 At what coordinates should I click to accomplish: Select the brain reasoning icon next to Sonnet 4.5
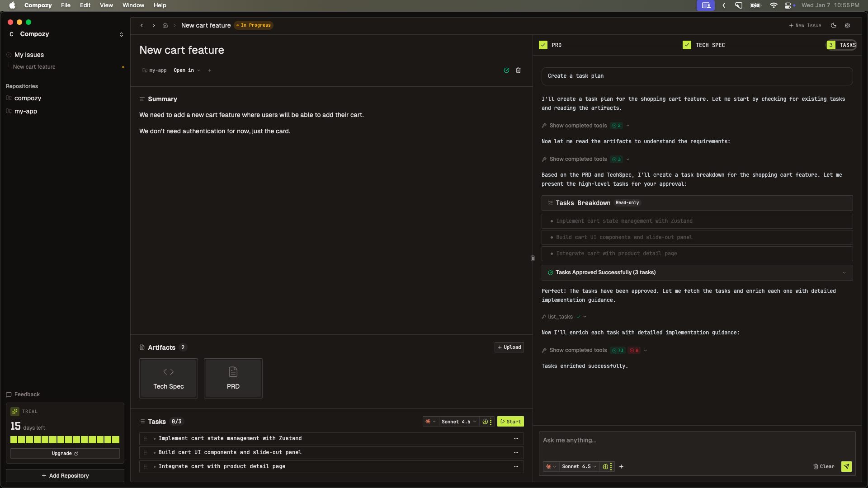[x=605, y=466]
